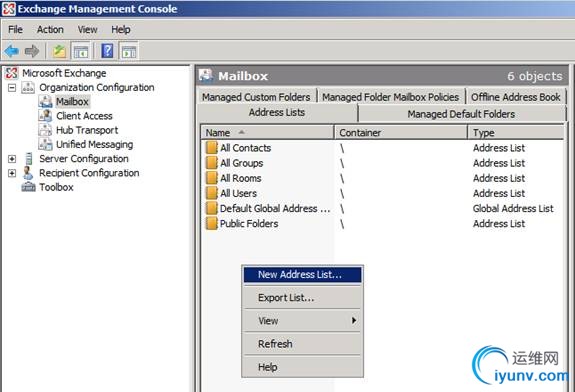Click the Exchange Management Console title icon
The image size is (575, 392).
(x=9, y=9)
